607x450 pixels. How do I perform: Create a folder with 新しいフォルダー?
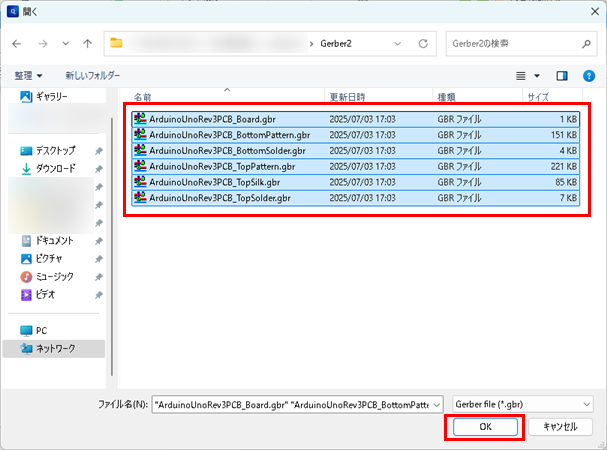[x=93, y=76]
